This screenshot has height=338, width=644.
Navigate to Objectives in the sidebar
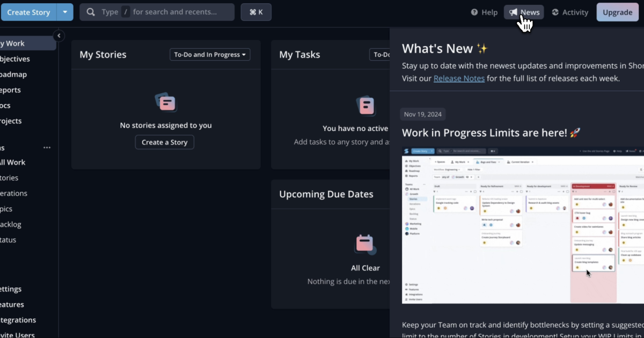point(13,58)
